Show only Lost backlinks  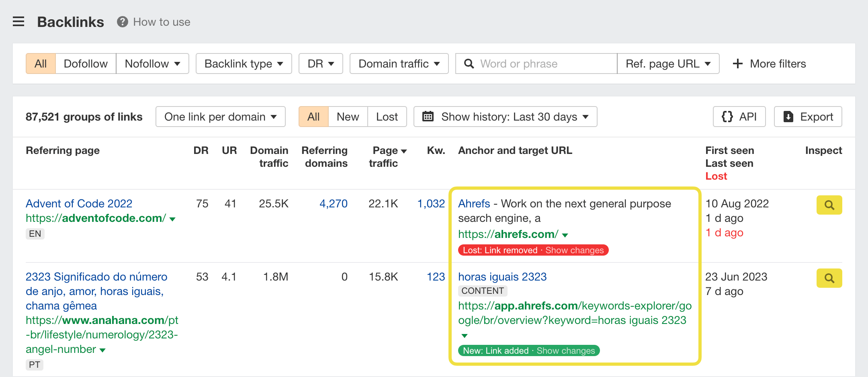pos(387,117)
